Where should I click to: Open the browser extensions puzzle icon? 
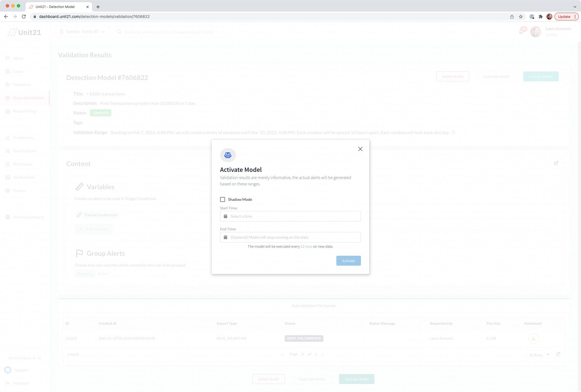tap(541, 17)
